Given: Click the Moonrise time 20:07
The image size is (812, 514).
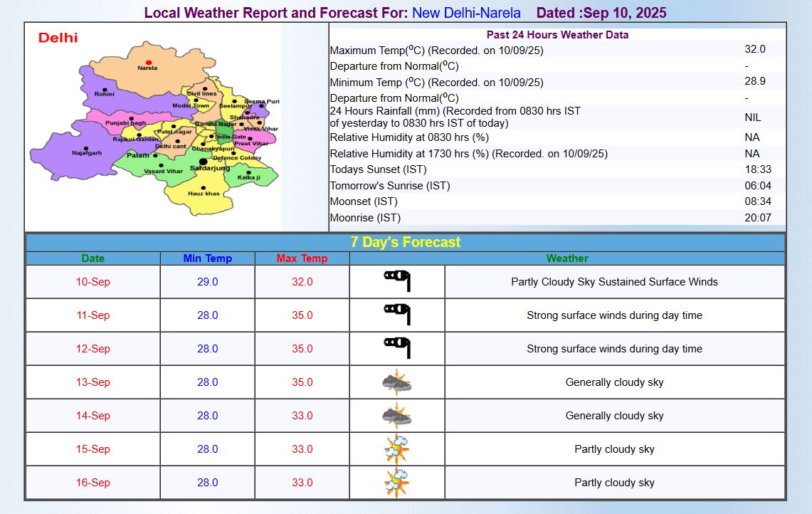Looking at the screenshot, I should (758, 218).
